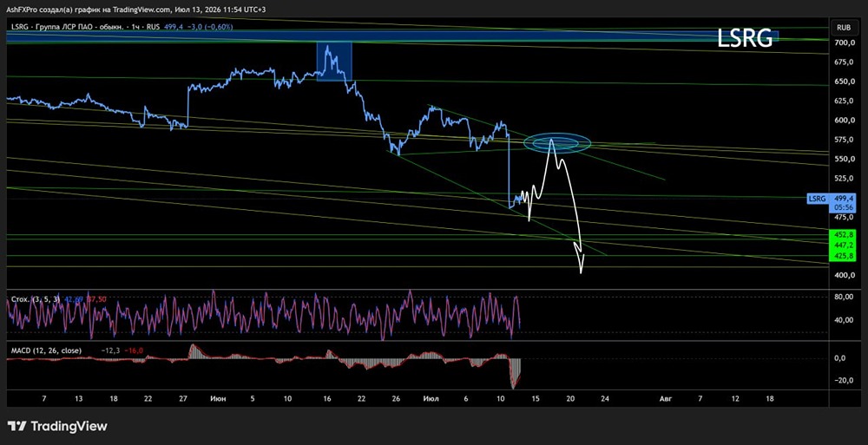Viewport: 868px width, 445px height.
Task: Click the 15 date label on time axis
Action: click(536, 398)
